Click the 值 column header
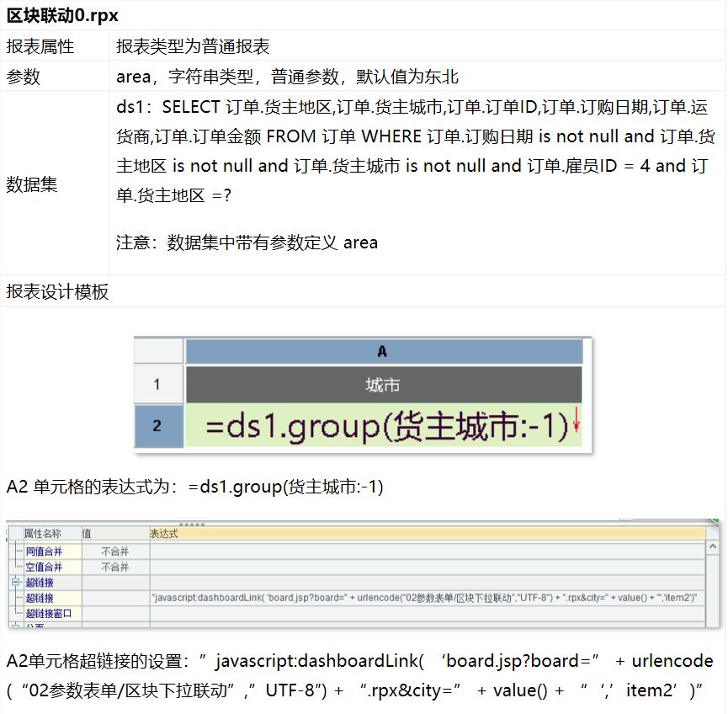This screenshot has width=728, height=714. (115, 534)
